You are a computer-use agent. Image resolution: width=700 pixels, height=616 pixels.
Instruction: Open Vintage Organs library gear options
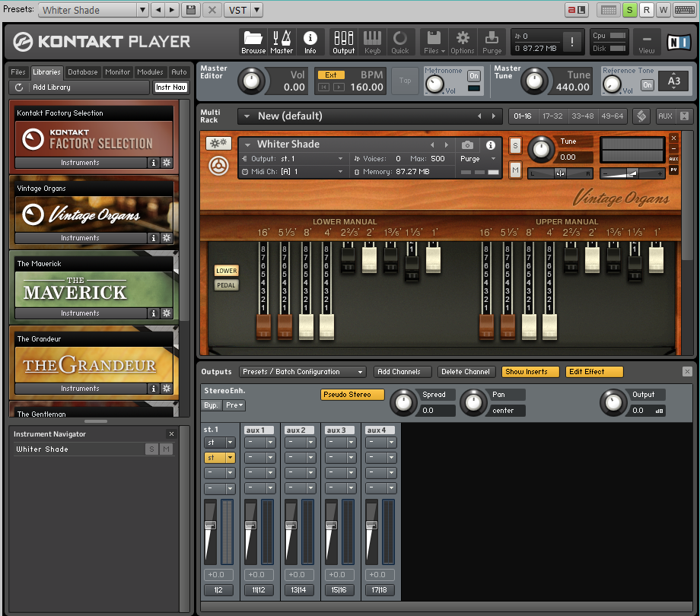167,238
